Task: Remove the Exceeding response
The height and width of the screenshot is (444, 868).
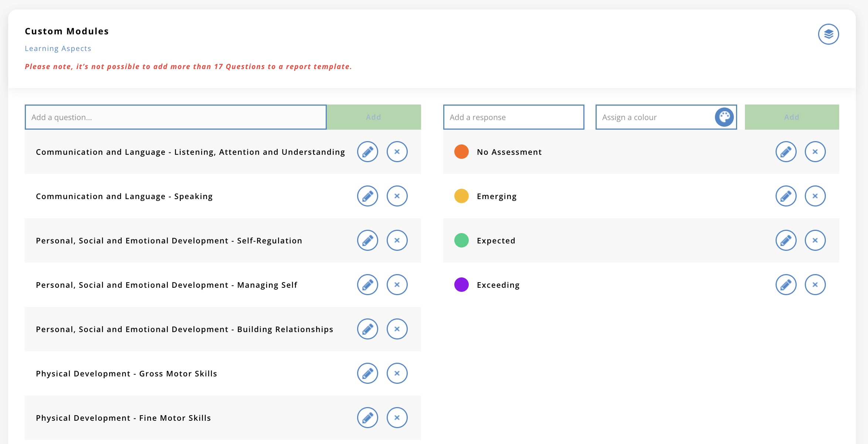Action: 815,285
